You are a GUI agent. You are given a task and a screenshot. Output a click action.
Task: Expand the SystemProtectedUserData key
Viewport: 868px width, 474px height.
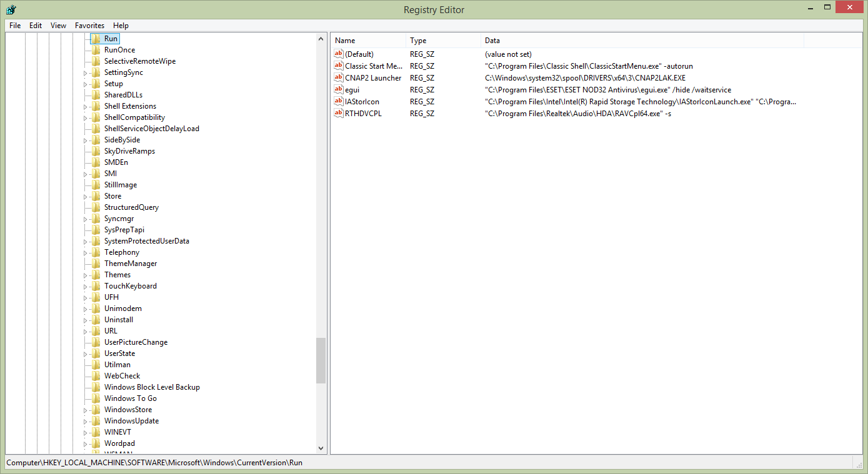[86, 242]
